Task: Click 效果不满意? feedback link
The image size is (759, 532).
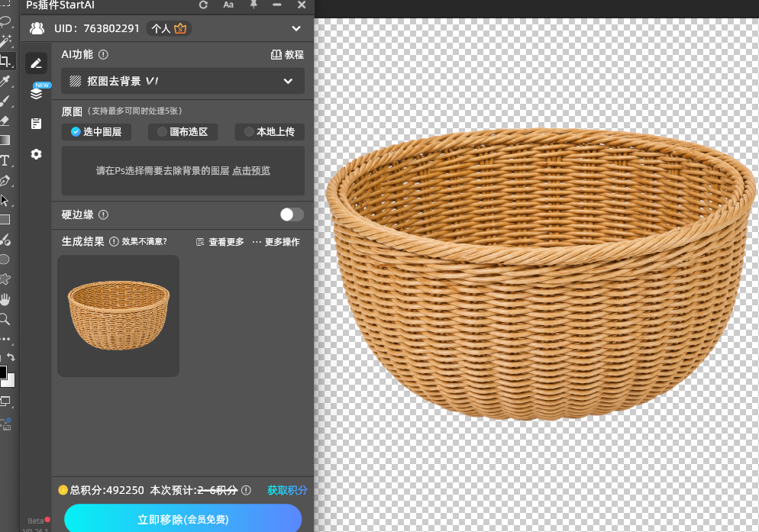Action: [x=144, y=241]
